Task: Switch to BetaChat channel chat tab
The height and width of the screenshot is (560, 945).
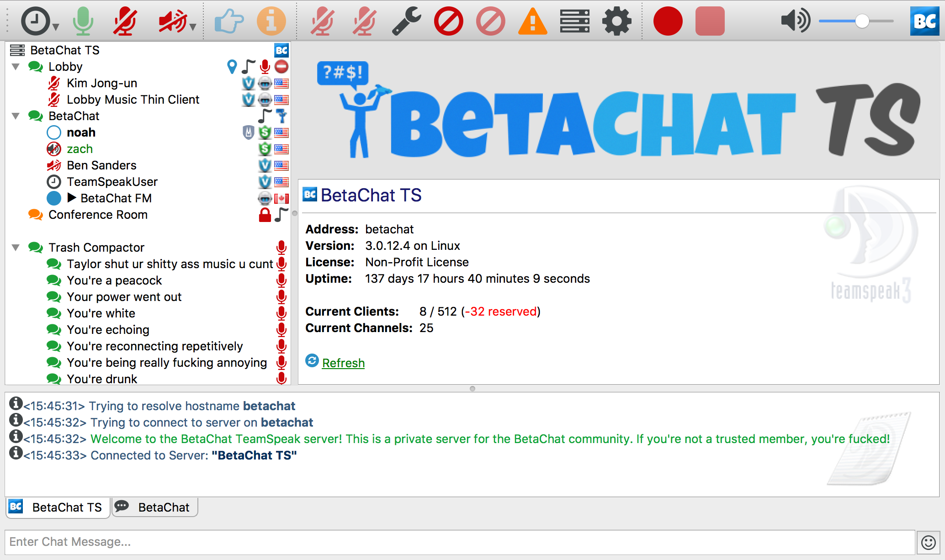Action: pyautogui.click(x=155, y=507)
